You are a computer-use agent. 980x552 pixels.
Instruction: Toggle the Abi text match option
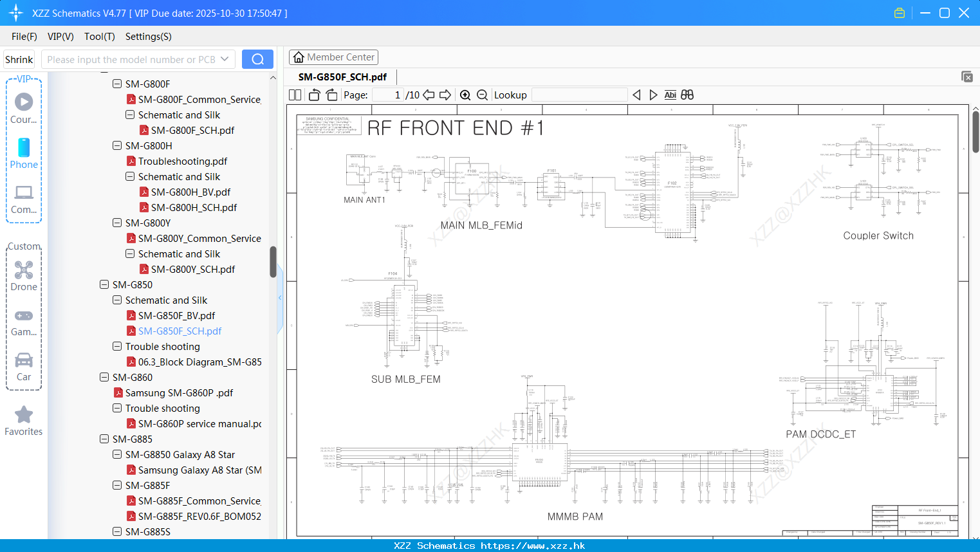670,95
